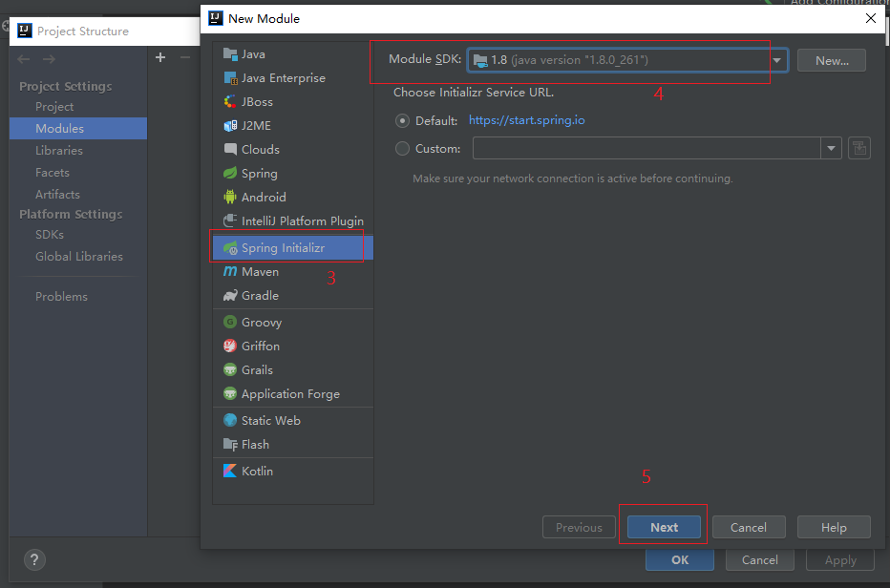Open help via question mark icon
890x588 pixels.
point(33,560)
